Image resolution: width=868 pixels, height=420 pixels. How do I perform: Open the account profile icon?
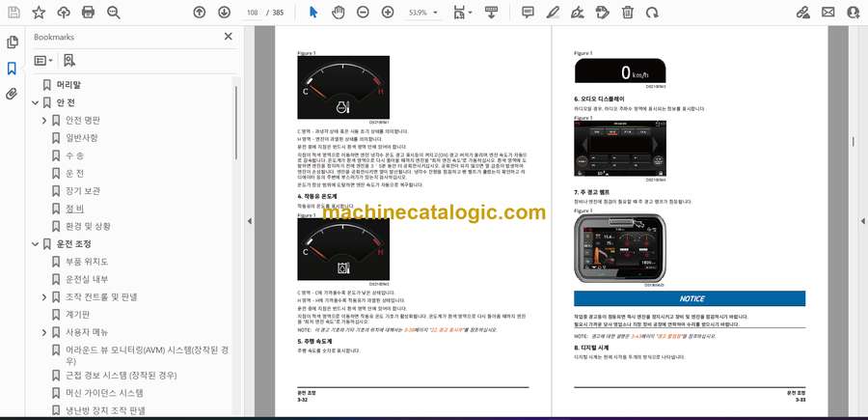coord(854,13)
